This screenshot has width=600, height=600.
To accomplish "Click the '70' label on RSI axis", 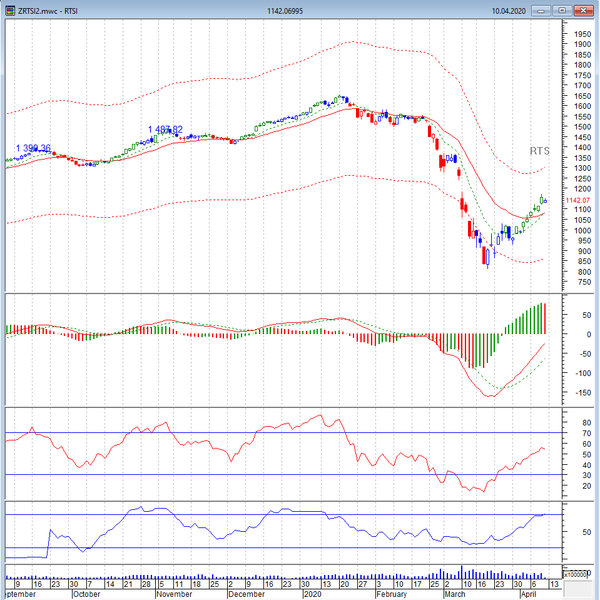I will coord(587,434).
